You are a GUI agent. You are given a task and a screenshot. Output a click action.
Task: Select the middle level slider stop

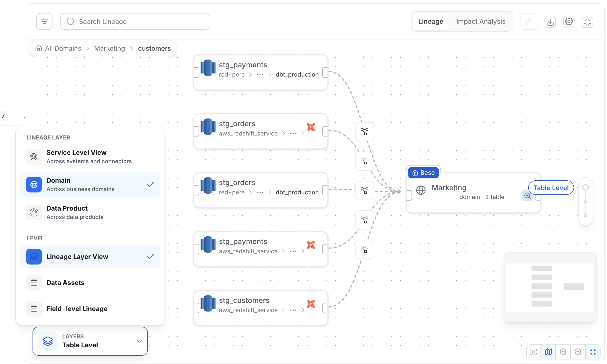point(585,201)
